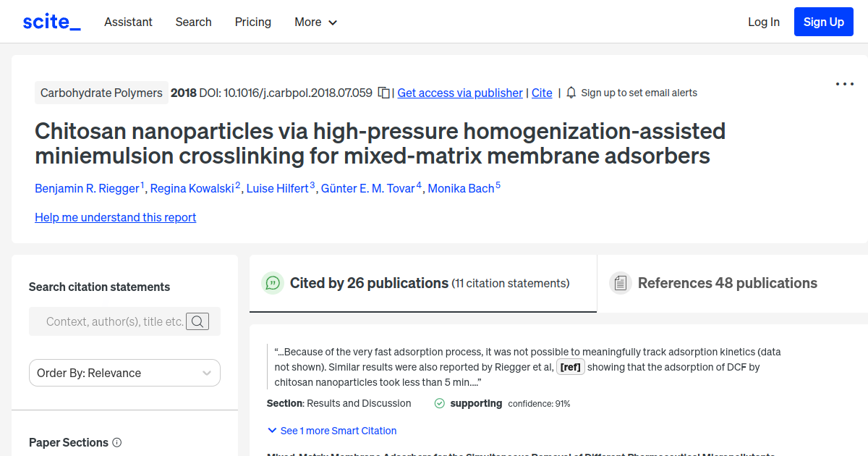Select Pricing in the navigation bar
Viewport: 868px width, 456px height.
pyautogui.click(x=252, y=22)
